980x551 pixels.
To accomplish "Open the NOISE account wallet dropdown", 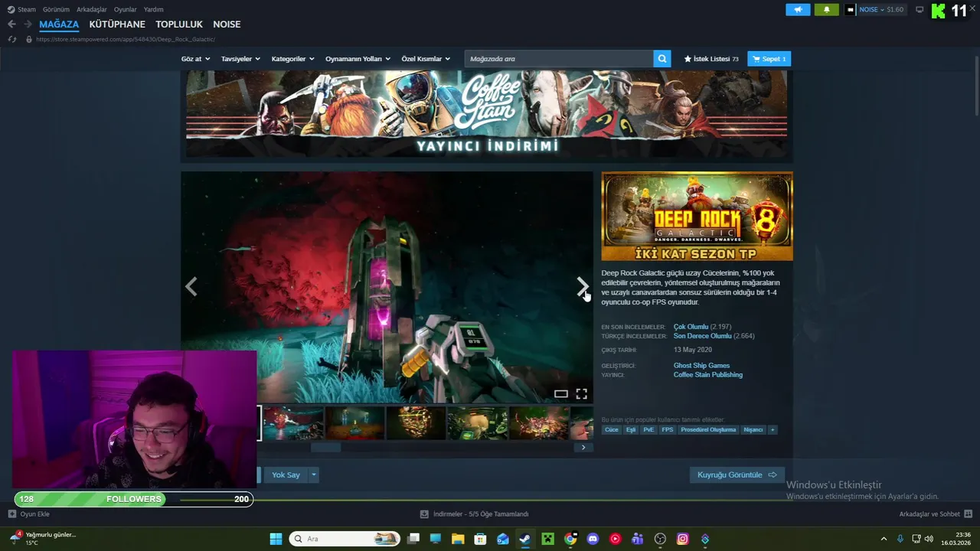I will [876, 10].
